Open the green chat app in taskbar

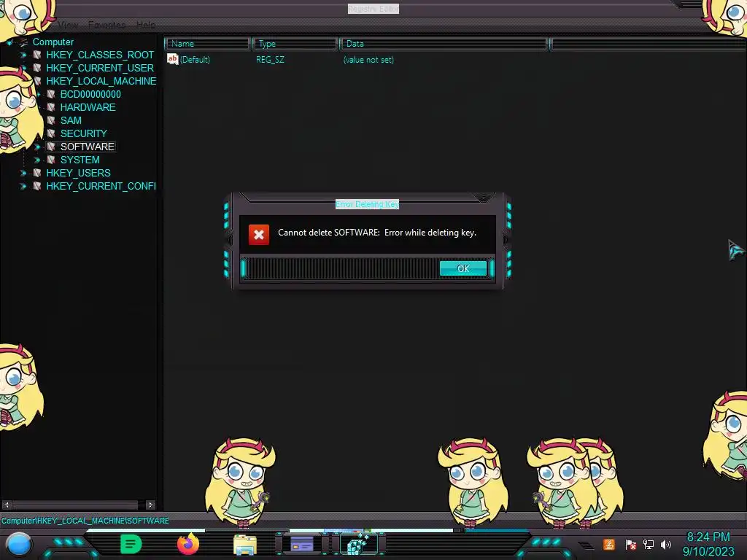coord(131,544)
